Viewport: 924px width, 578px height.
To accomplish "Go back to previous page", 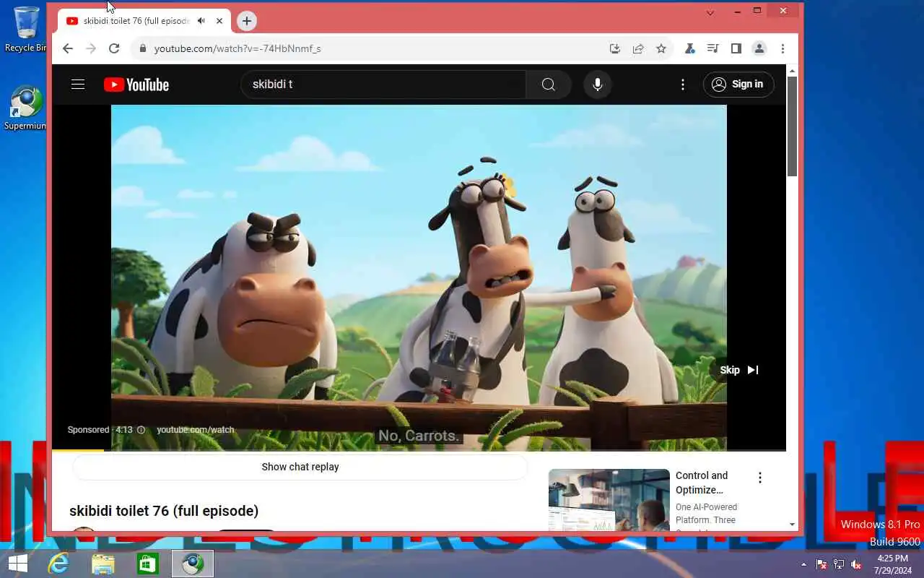I will (x=67, y=48).
